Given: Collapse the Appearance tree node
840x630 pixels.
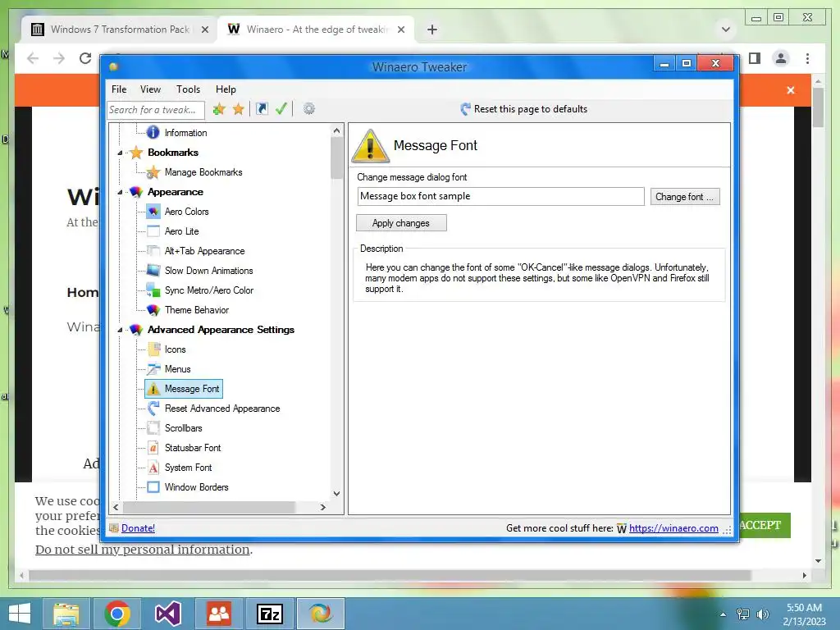Looking at the screenshot, I should (120, 192).
